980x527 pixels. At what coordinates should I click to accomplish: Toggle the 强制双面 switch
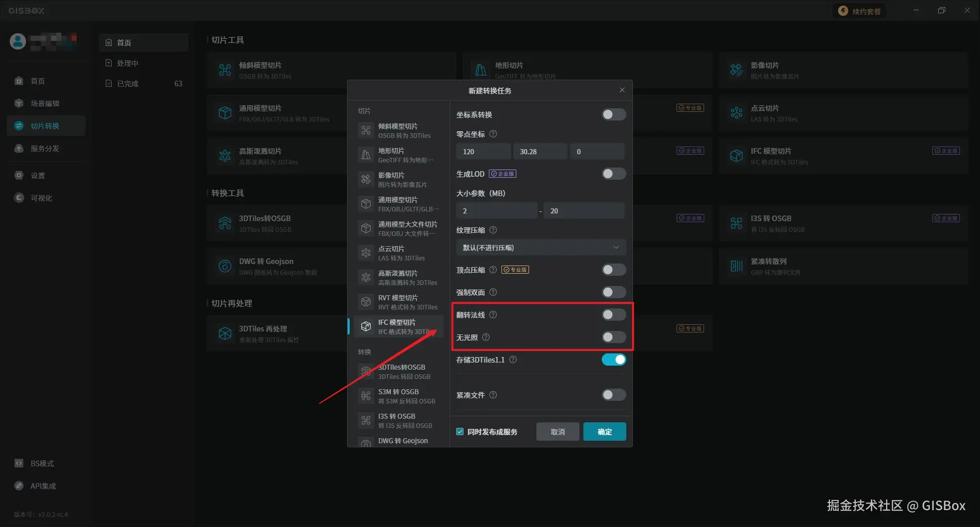tap(614, 293)
